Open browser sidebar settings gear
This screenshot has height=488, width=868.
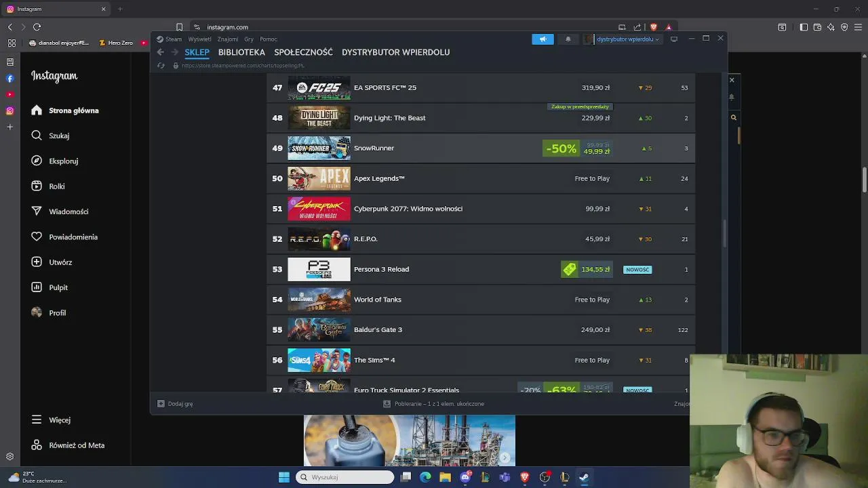[x=9, y=457]
